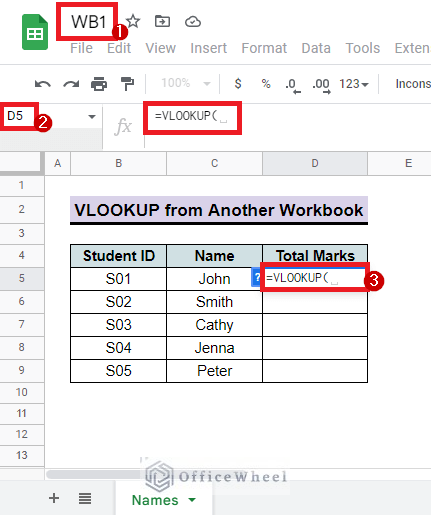This screenshot has width=431, height=515.
Task: Activate the Paint format tool
Action: 127,84
